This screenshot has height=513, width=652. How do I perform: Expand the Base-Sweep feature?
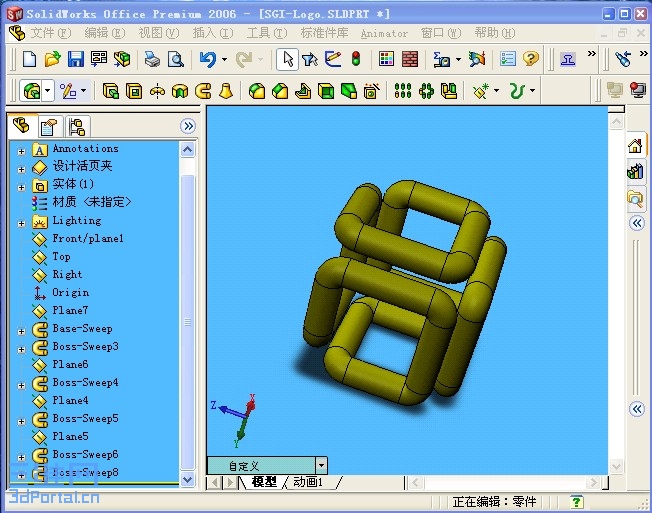pyautogui.click(x=21, y=331)
